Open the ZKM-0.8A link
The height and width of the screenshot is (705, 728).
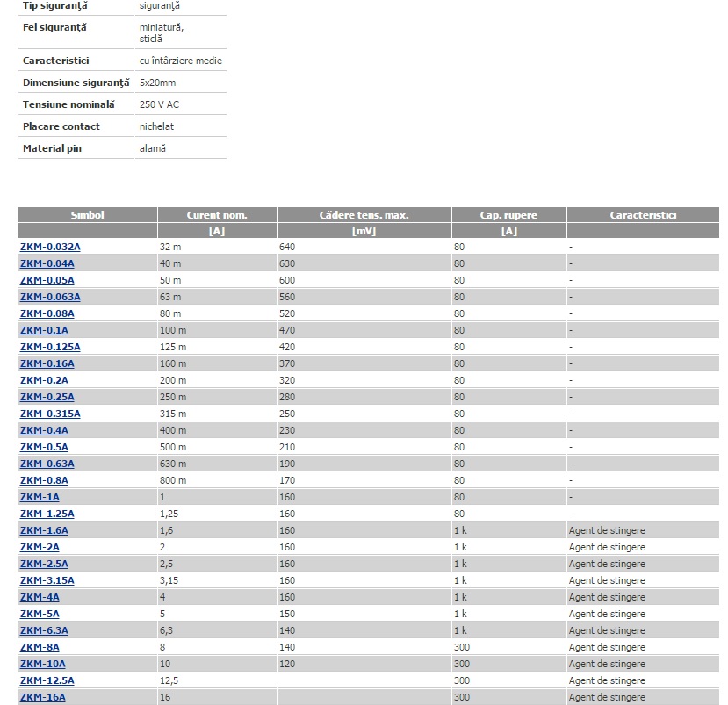(44, 480)
